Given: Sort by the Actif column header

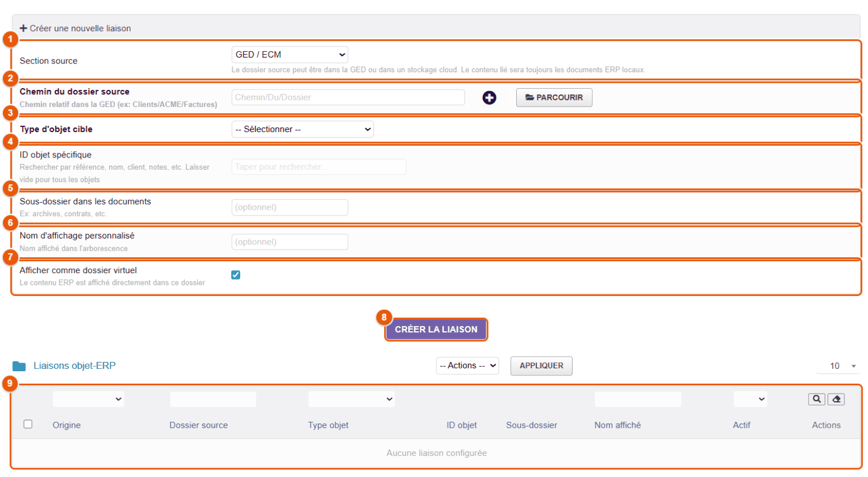Looking at the screenshot, I should click(742, 425).
